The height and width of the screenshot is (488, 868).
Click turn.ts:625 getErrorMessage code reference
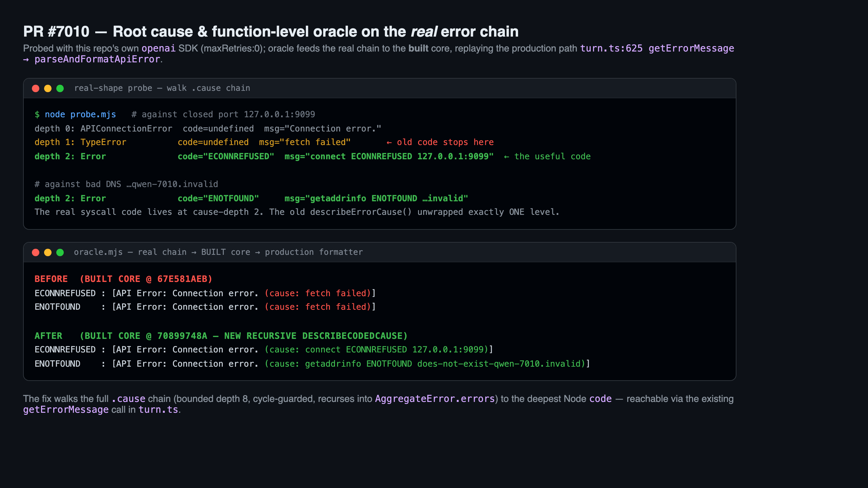pos(657,48)
